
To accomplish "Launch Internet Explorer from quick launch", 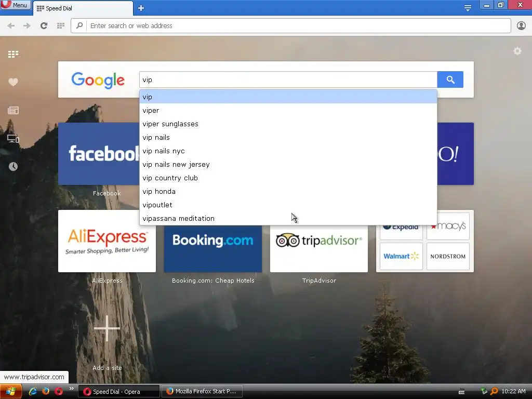I will [33, 391].
